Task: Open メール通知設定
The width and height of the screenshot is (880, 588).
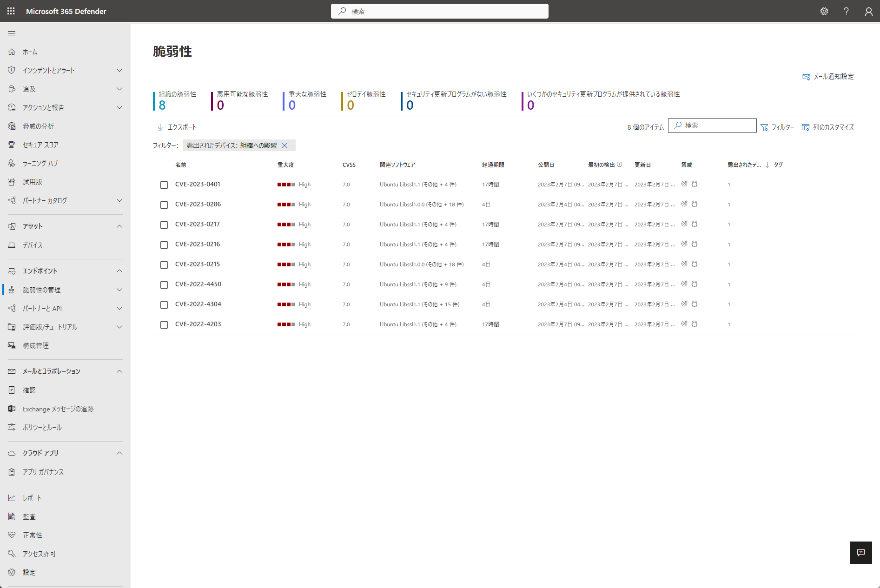Action: coord(828,77)
